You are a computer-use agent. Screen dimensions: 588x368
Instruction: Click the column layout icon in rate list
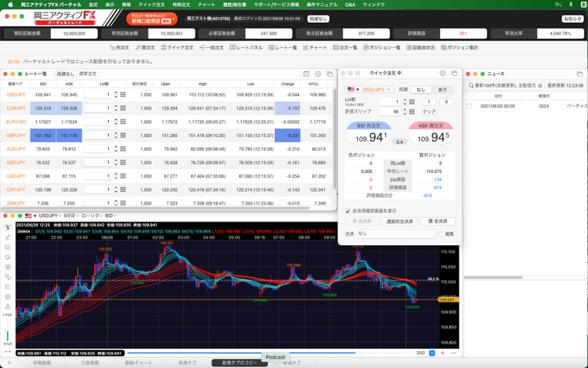pyautogui.click(x=305, y=74)
